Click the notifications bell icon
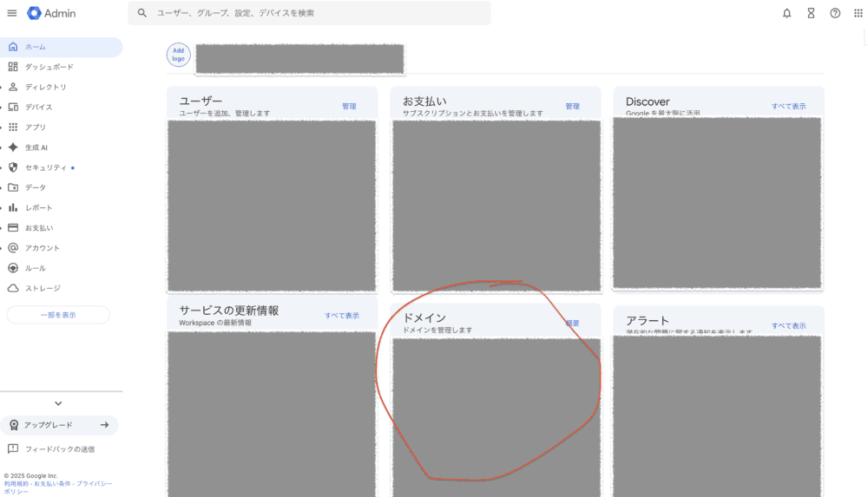 [786, 13]
